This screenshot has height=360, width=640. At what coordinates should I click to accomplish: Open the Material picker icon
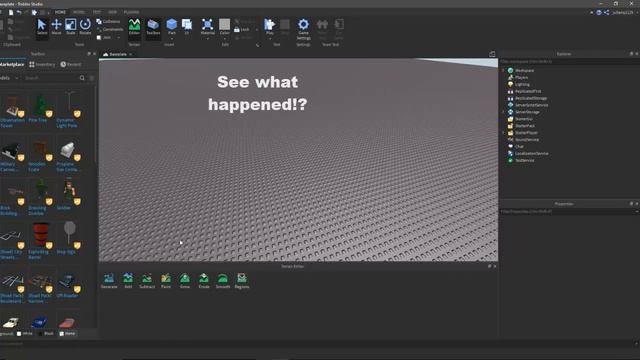point(207,25)
